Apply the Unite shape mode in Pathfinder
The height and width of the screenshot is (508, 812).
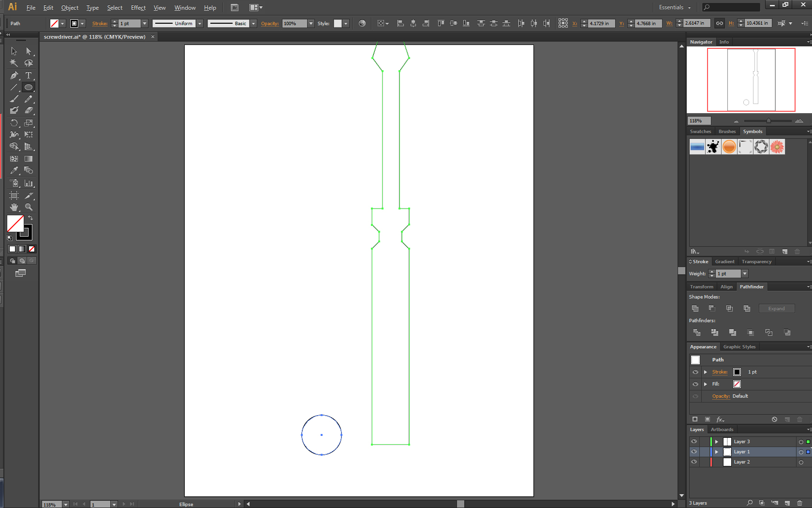(695, 308)
